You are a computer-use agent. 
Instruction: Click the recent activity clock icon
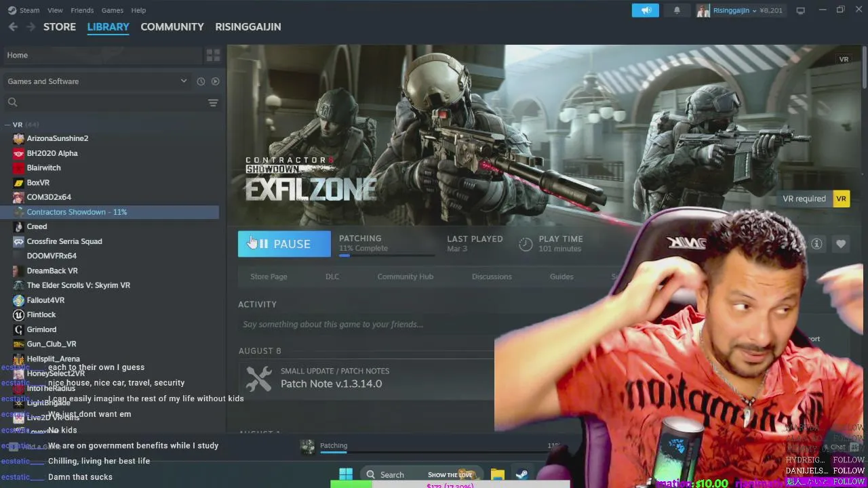point(201,81)
